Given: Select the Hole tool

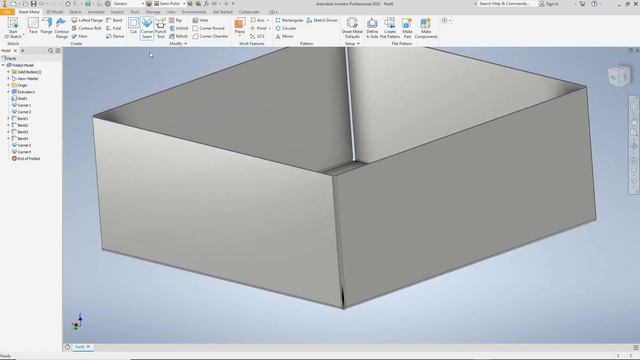Looking at the screenshot, I should point(200,20).
